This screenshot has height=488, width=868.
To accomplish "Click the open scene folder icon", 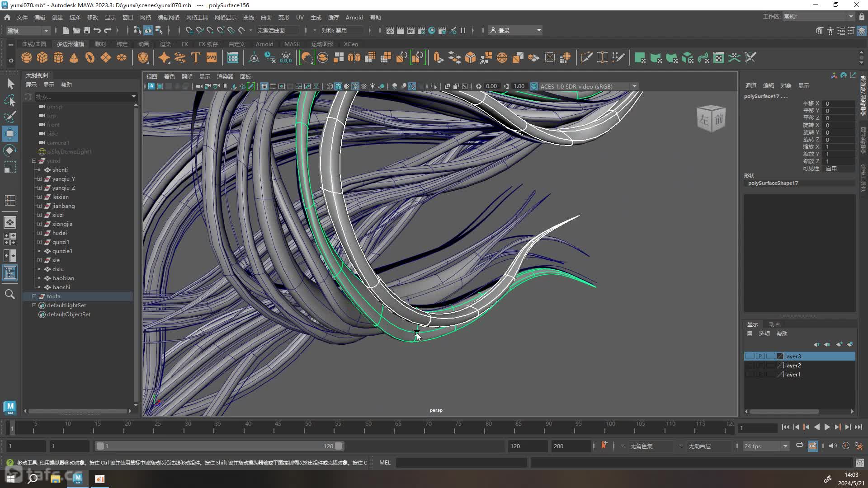I will tap(76, 30).
